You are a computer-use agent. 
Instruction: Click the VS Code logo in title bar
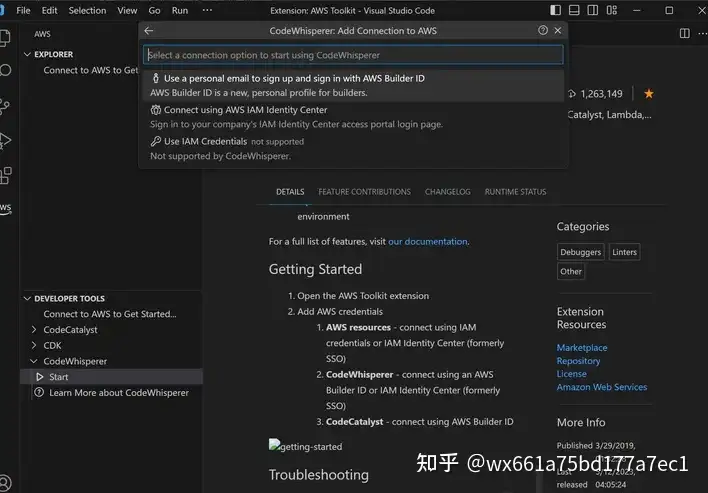pyautogui.click(x=2, y=10)
